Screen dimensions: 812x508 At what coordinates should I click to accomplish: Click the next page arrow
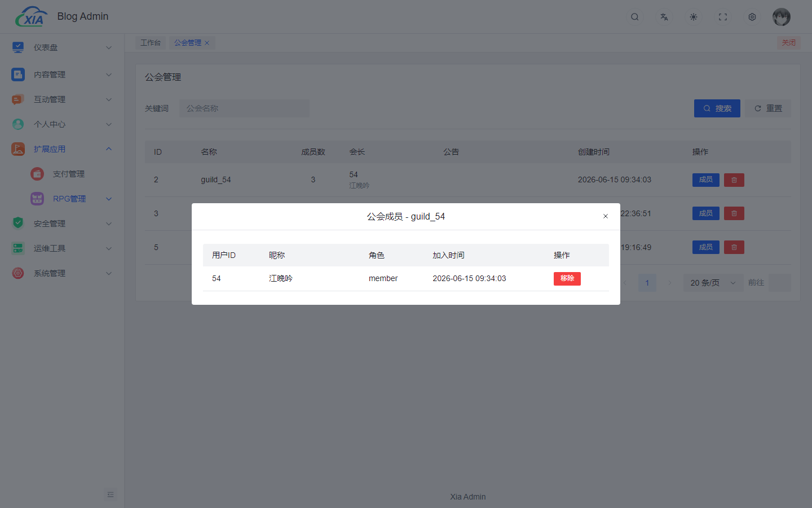670,283
